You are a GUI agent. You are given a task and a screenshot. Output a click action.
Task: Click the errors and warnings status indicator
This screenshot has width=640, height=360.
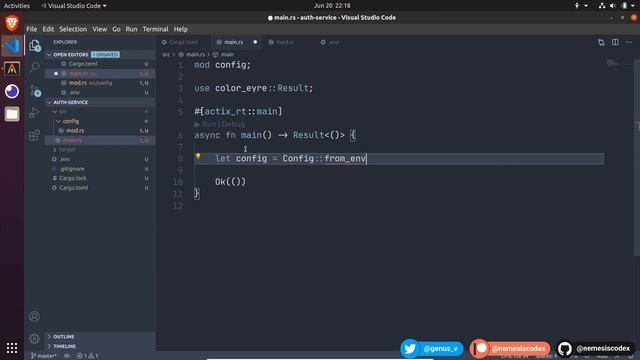click(x=87, y=356)
